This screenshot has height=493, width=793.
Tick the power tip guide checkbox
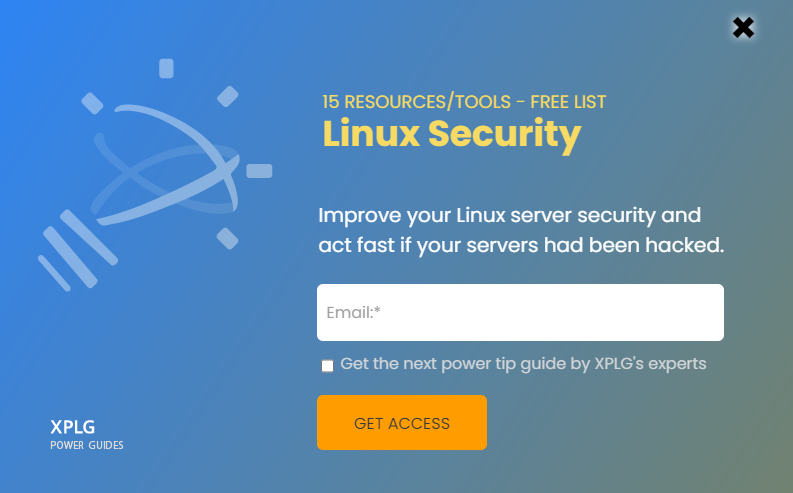[x=327, y=366]
